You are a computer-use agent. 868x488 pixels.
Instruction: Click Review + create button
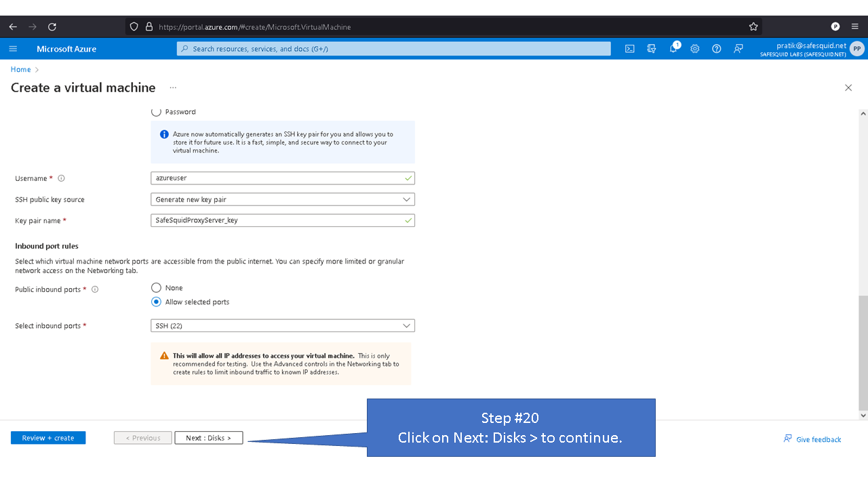point(48,438)
